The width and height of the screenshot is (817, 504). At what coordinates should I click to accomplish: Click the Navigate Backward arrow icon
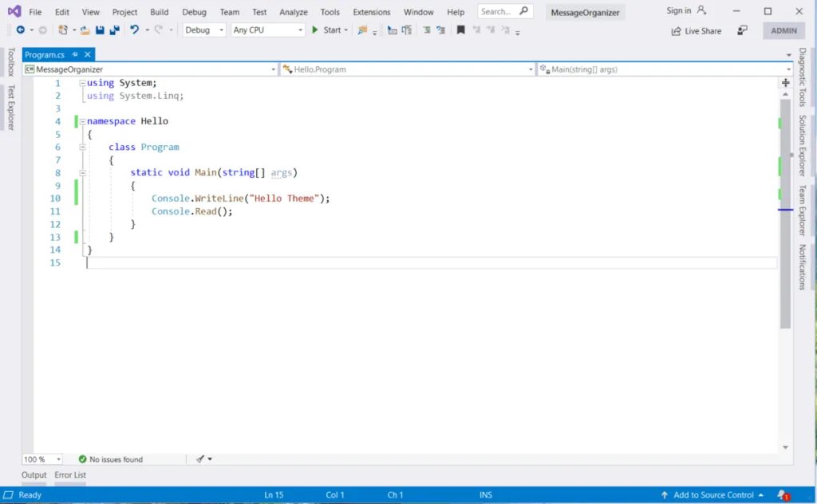pyautogui.click(x=20, y=30)
